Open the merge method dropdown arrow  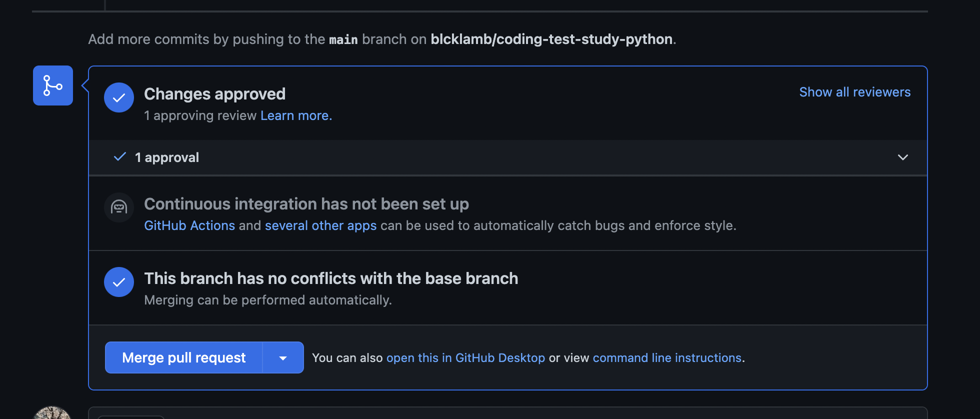click(x=283, y=358)
